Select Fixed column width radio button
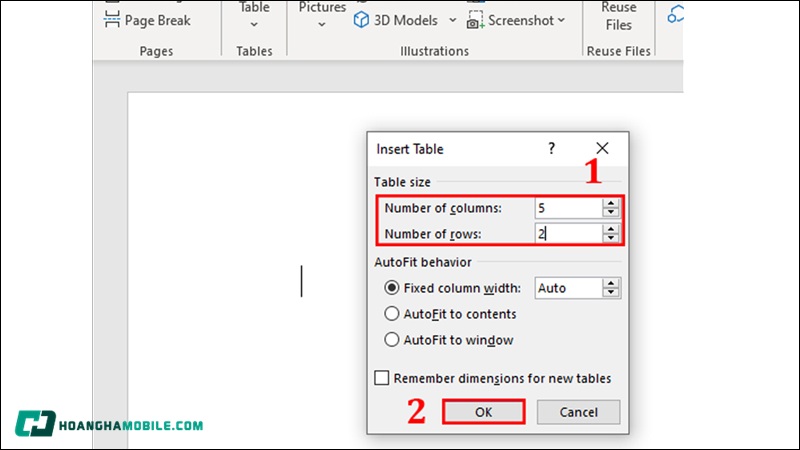The width and height of the screenshot is (800, 450). (x=391, y=288)
